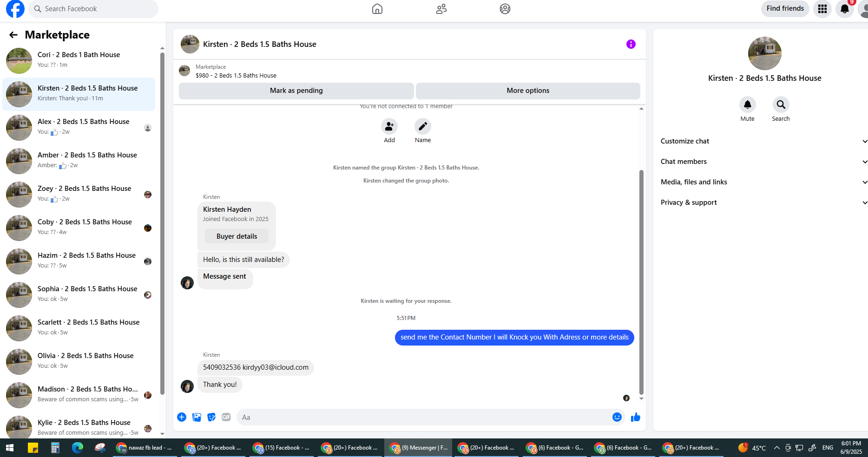Expand Chat members section

pos(764,162)
